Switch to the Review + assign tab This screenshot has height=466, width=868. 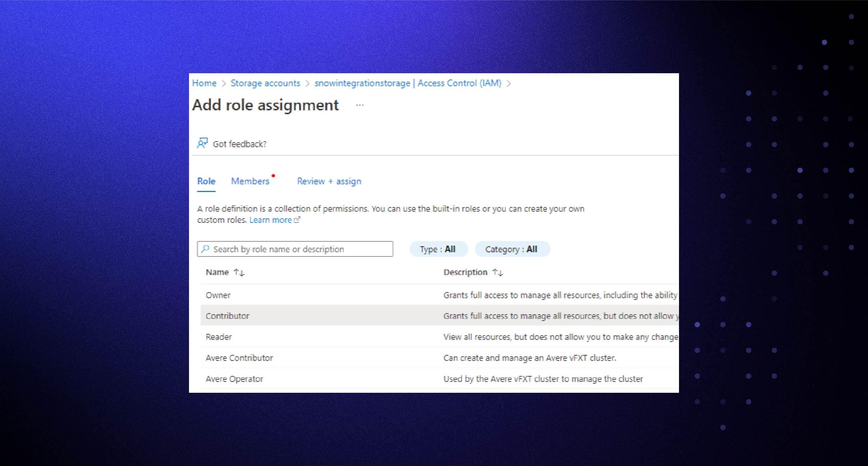click(x=329, y=181)
